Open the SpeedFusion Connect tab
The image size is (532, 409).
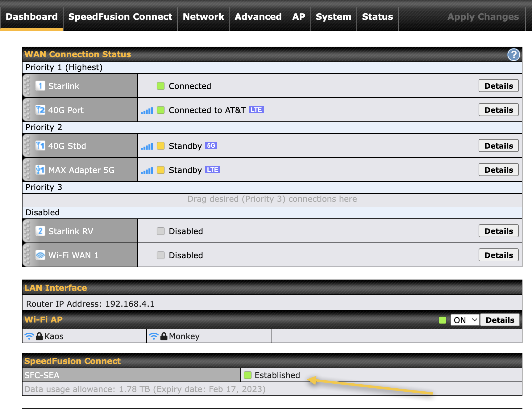click(x=120, y=17)
